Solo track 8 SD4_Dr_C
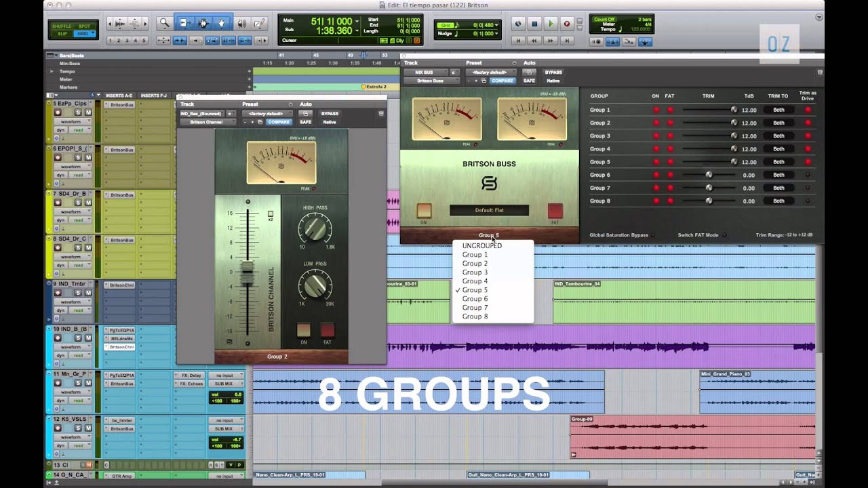Viewport: 868px width, 488px height. (78, 248)
